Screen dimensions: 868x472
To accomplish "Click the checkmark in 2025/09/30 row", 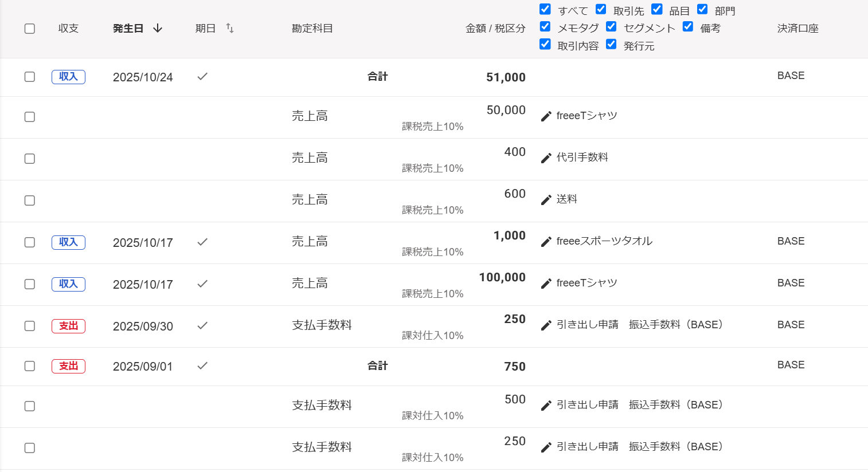I will [202, 325].
